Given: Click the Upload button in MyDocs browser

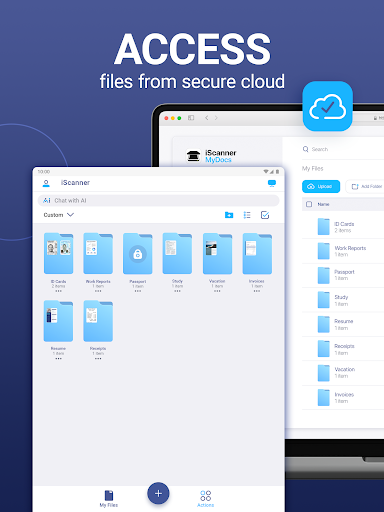Looking at the screenshot, I should coord(321,186).
